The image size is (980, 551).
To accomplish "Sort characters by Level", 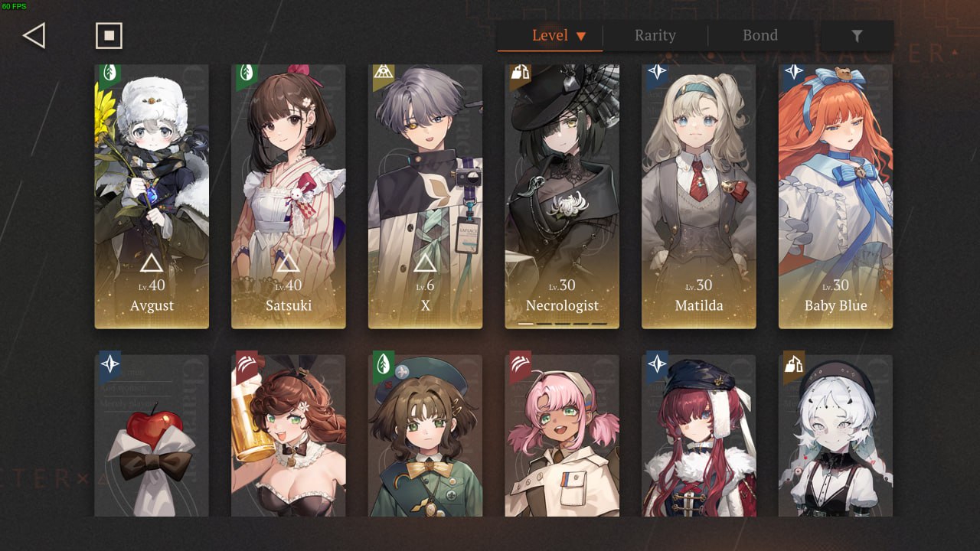I will [x=550, y=36].
